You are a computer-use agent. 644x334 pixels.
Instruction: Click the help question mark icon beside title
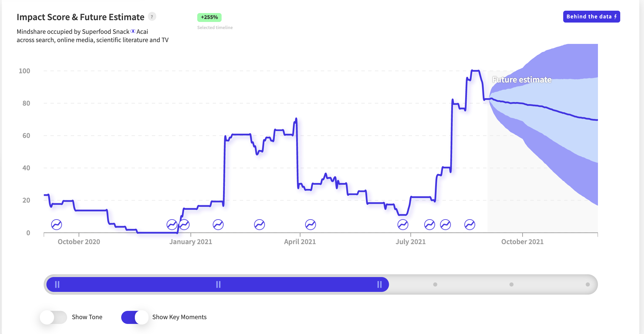[x=152, y=17]
